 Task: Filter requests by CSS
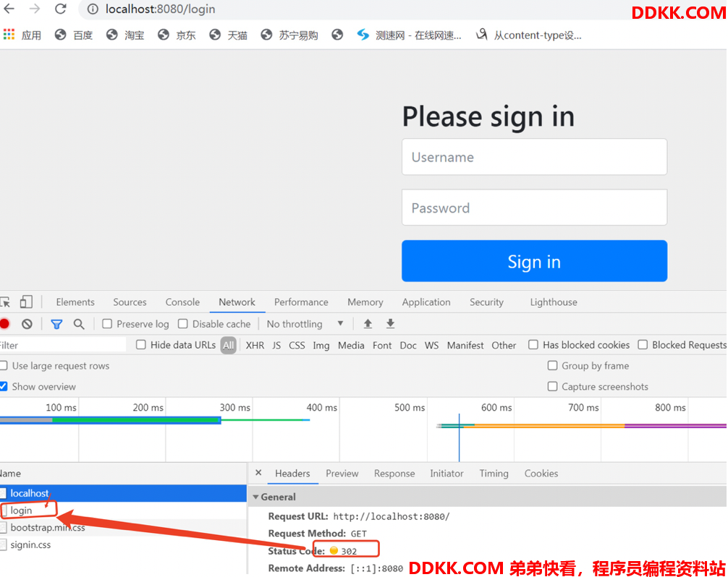[x=297, y=345]
